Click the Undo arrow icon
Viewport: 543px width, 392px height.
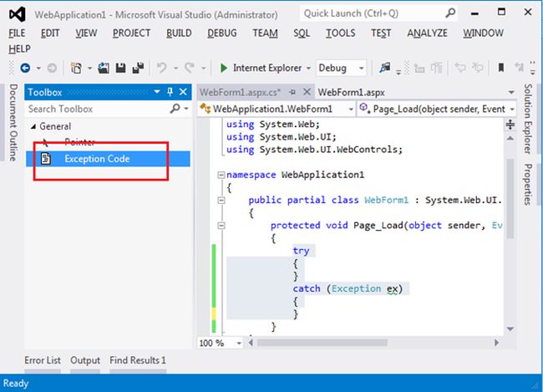[163, 68]
